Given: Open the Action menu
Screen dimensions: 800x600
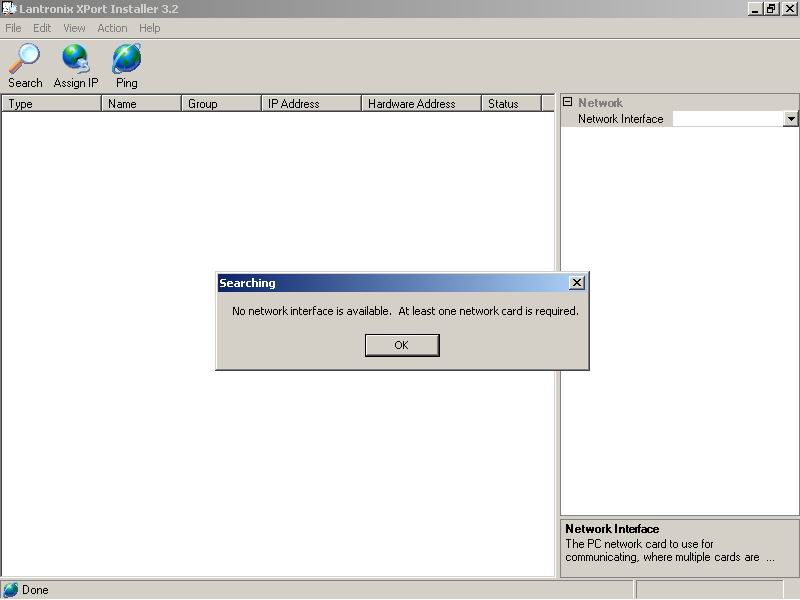Looking at the screenshot, I should (x=112, y=28).
